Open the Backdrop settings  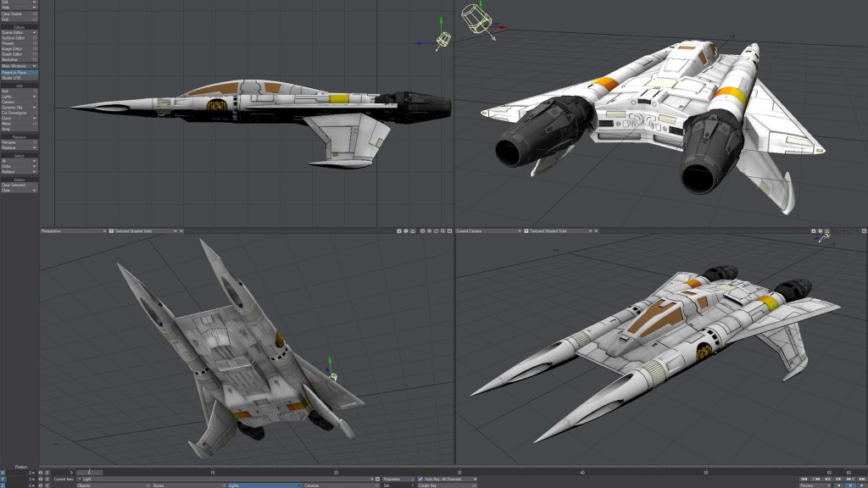(19, 59)
